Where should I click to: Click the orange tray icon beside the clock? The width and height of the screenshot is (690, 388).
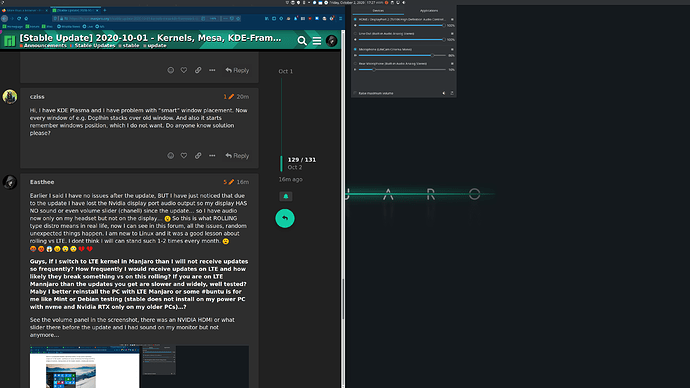[x=386, y=3]
